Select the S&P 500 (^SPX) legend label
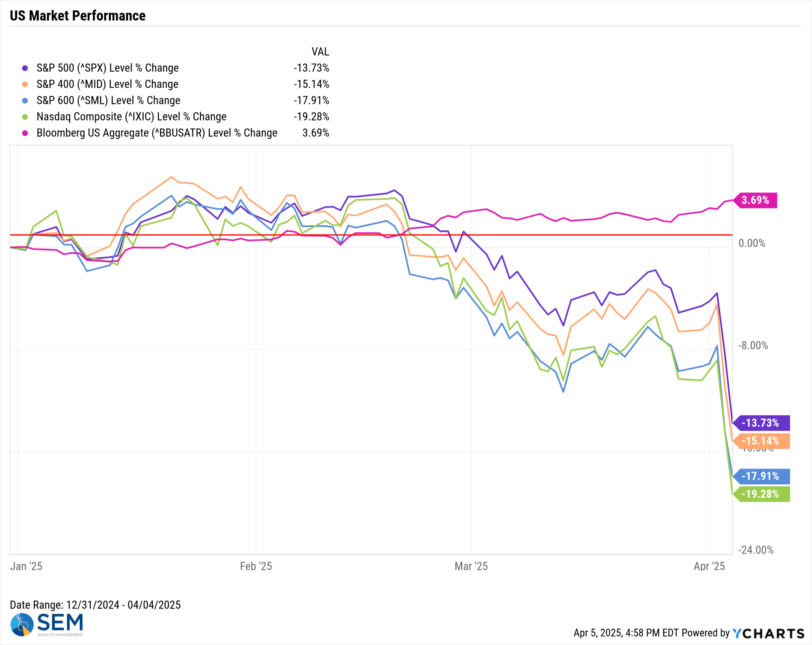The image size is (812, 645). click(x=108, y=68)
